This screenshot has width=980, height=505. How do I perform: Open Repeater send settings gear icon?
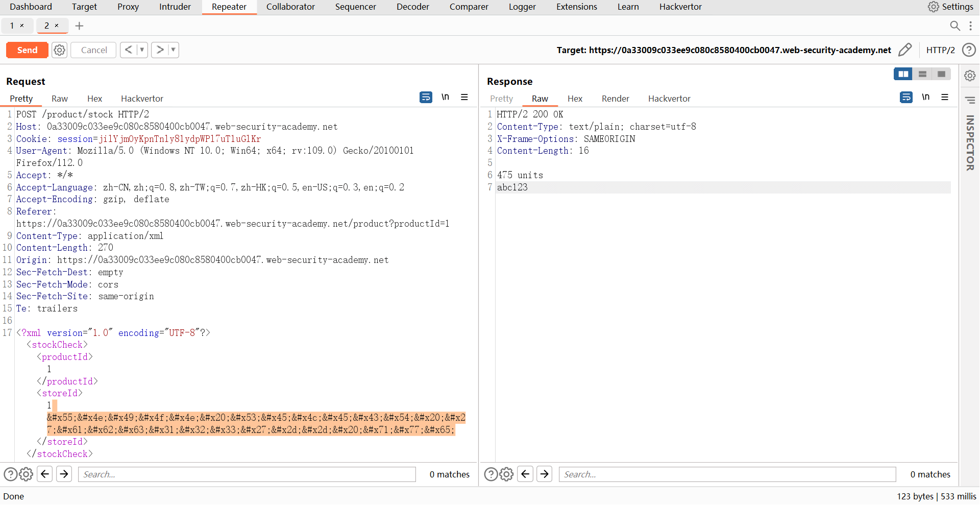60,50
